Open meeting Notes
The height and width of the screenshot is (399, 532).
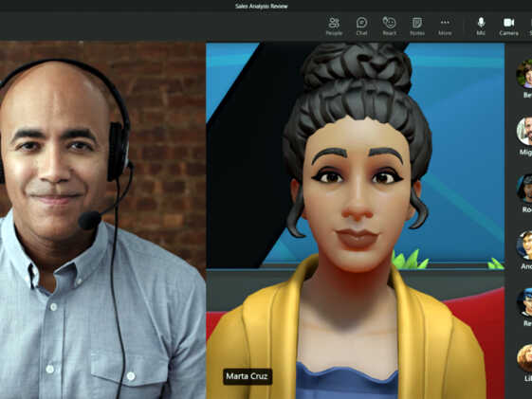pos(417,27)
